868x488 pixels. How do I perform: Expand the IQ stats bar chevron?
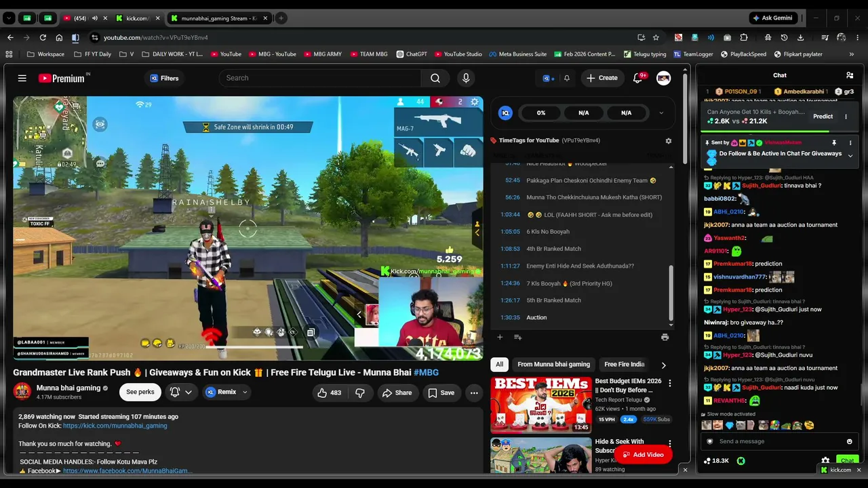point(661,113)
